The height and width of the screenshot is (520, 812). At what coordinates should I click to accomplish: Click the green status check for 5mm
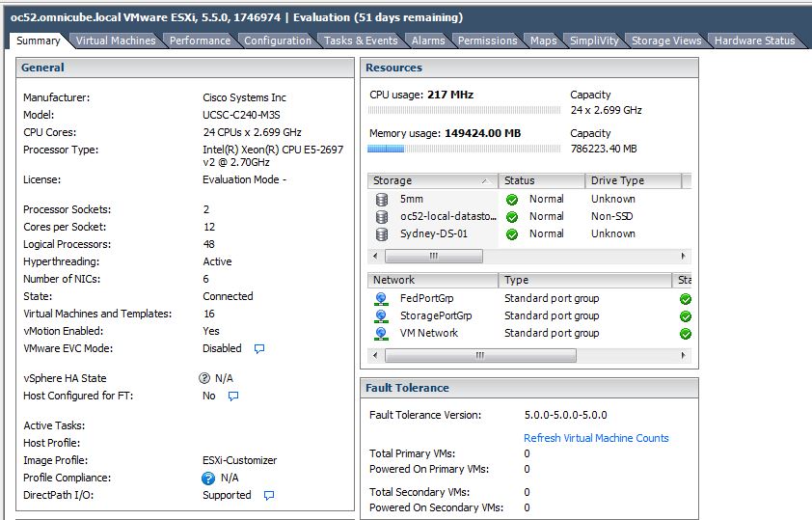[x=512, y=200]
